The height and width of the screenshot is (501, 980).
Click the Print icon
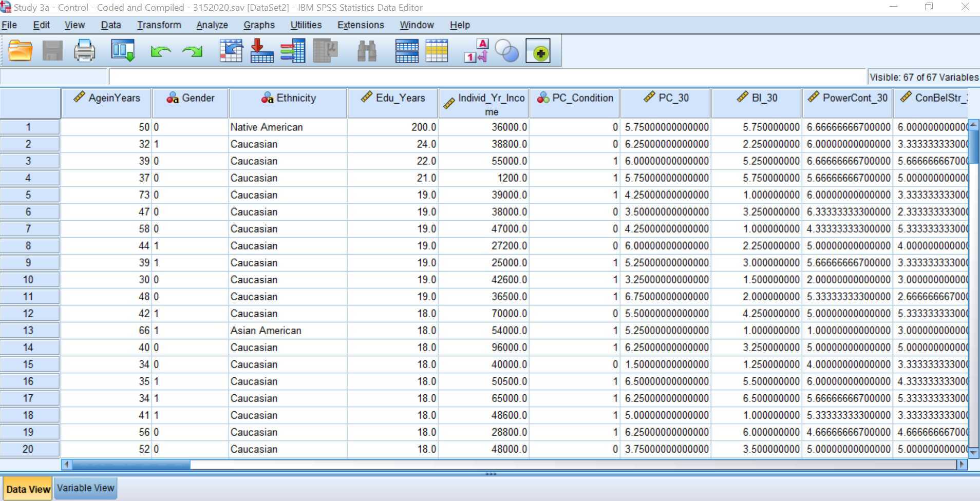pyautogui.click(x=84, y=50)
